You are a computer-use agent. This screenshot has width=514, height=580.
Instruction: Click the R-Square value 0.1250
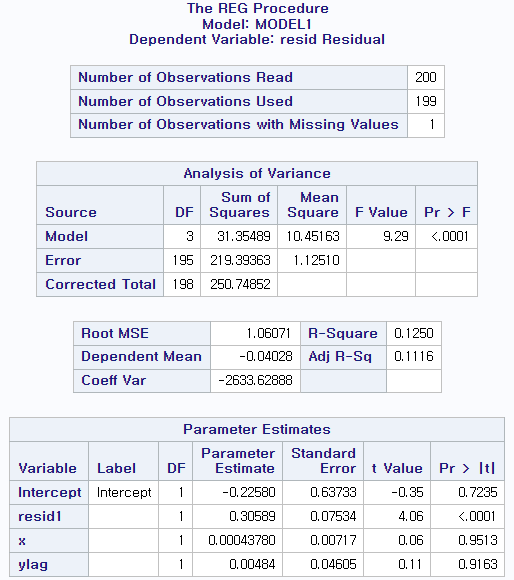coord(414,333)
